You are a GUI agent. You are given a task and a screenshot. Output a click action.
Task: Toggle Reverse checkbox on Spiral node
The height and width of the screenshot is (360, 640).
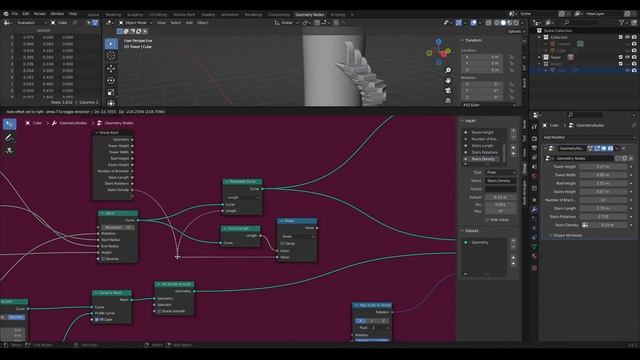pyautogui.click(x=103, y=259)
